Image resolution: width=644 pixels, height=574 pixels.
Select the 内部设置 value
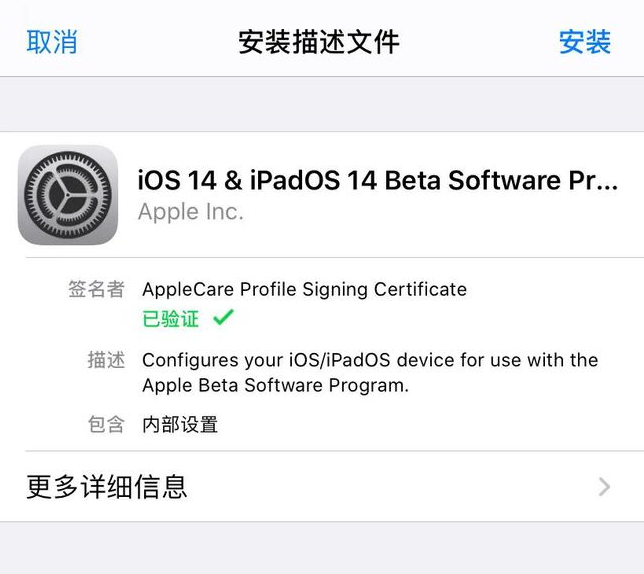[180, 425]
